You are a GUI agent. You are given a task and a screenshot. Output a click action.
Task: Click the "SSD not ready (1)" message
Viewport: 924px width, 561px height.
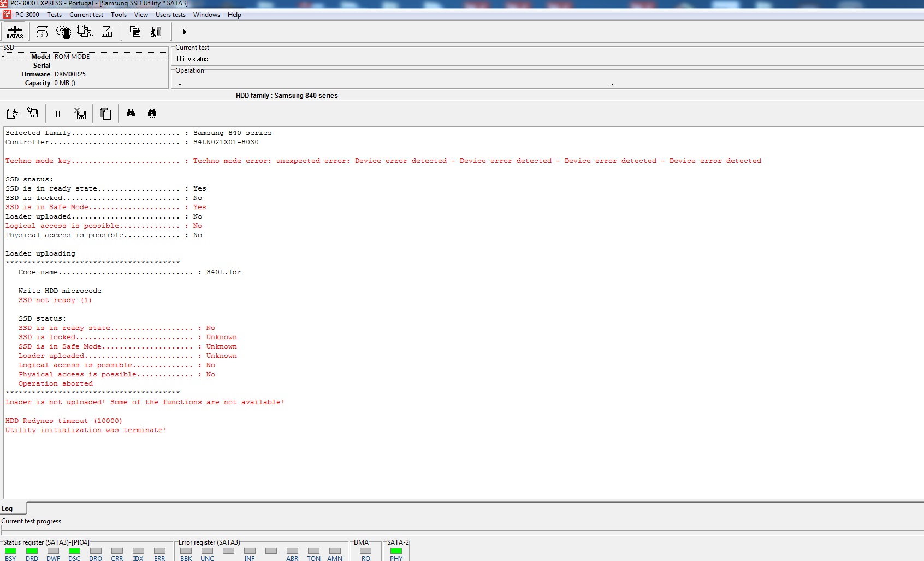55,300
